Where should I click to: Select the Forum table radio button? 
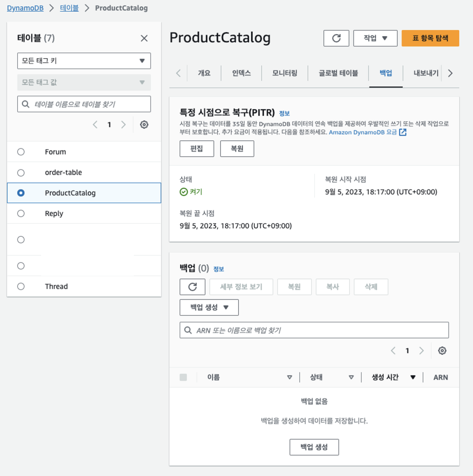tap(21, 152)
